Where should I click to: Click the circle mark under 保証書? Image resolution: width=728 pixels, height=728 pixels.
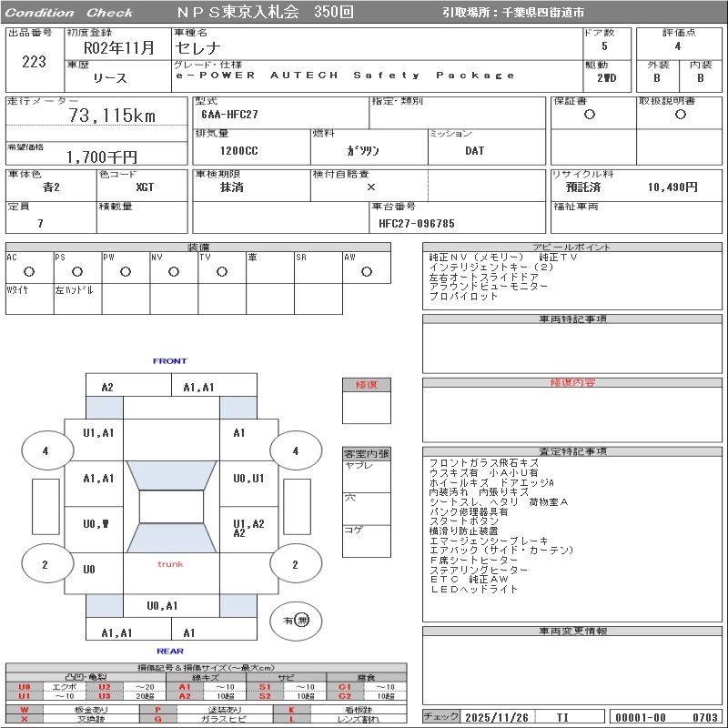590,115
